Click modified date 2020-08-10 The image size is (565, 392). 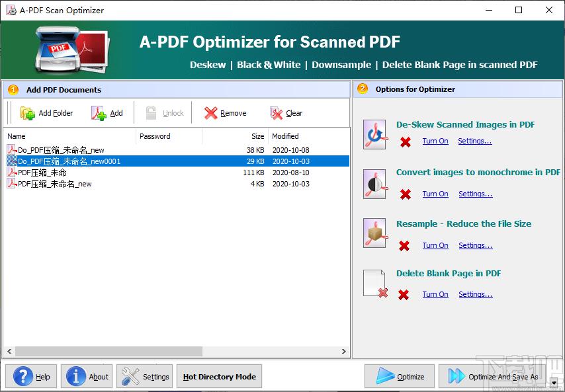[x=291, y=173]
